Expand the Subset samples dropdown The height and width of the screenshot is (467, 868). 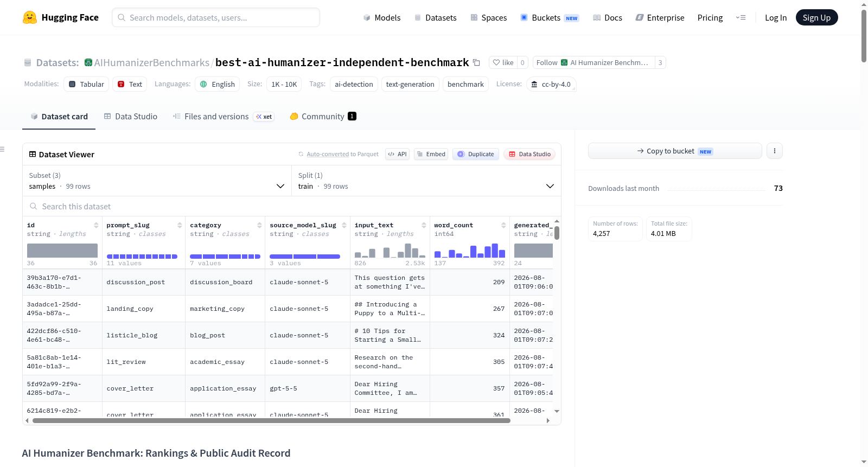click(157, 181)
